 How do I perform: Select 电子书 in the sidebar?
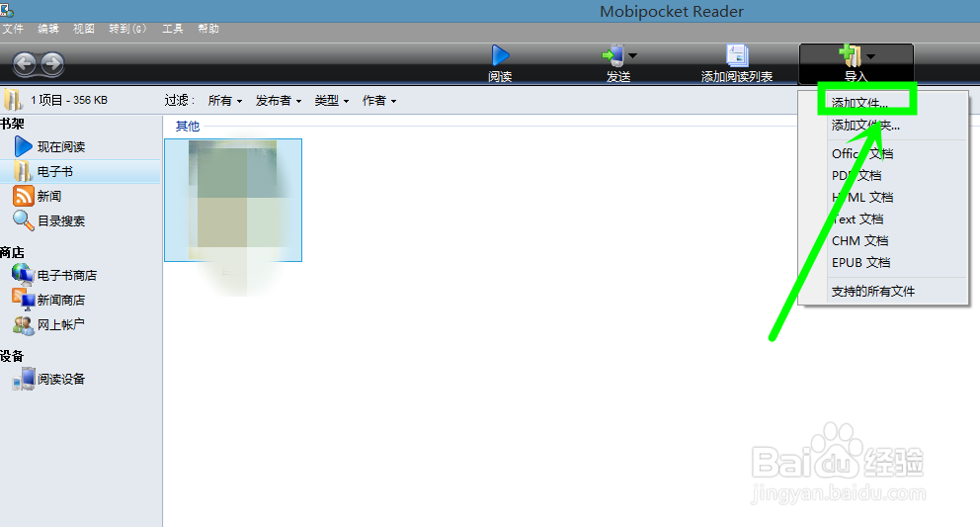tap(55, 171)
